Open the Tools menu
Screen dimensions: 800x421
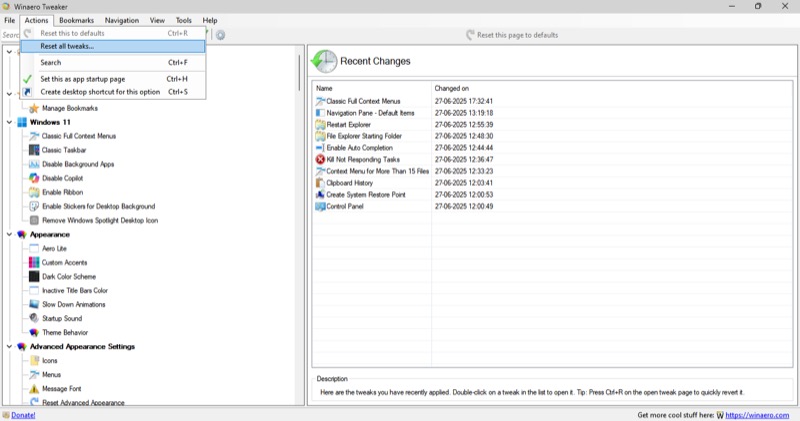[184, 20]
